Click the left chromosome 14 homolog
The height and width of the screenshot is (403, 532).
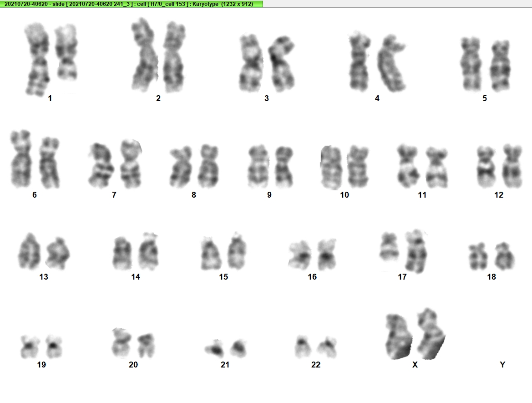click(122, 253)
